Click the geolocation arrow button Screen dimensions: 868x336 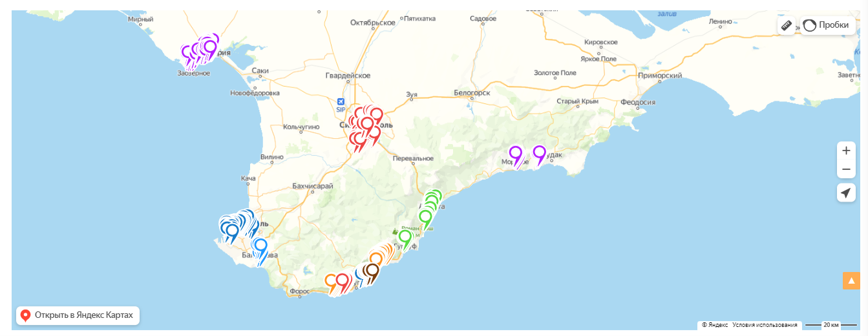pos(846,193)
